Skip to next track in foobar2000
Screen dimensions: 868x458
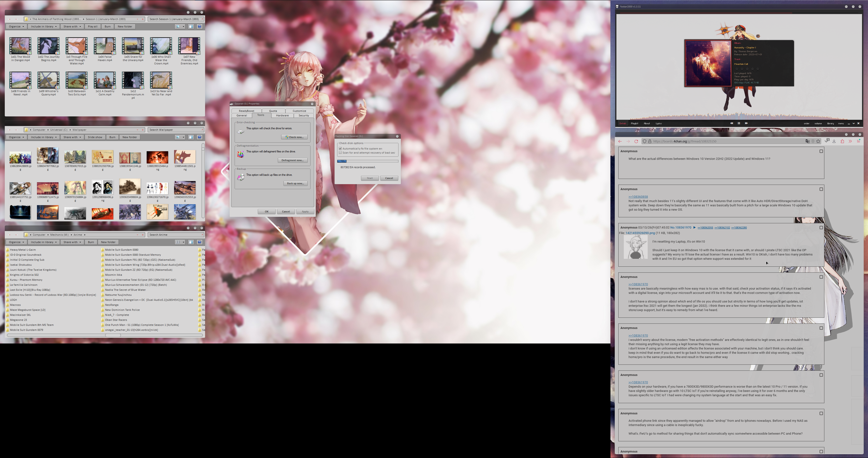point(746,123)
